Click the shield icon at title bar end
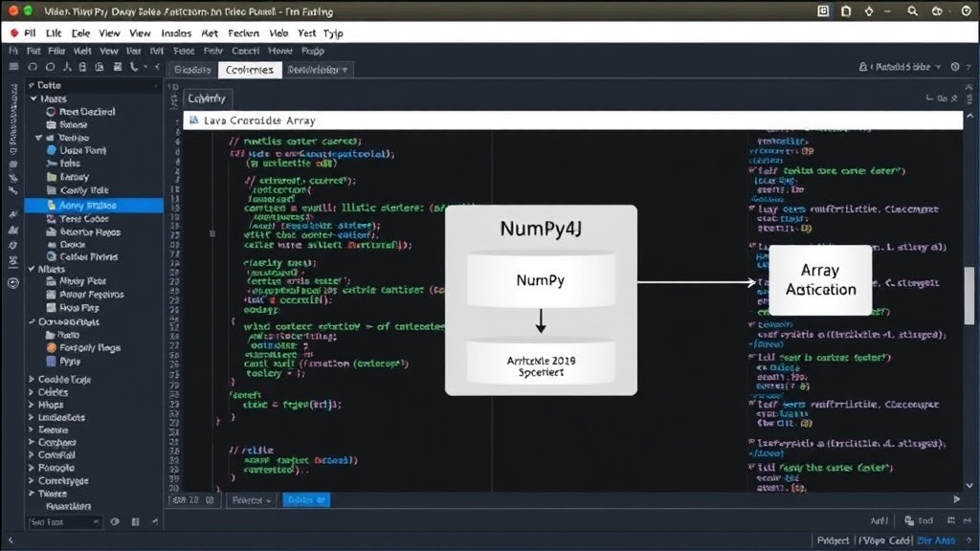The image size is (980, 551). tap(967, 11)
